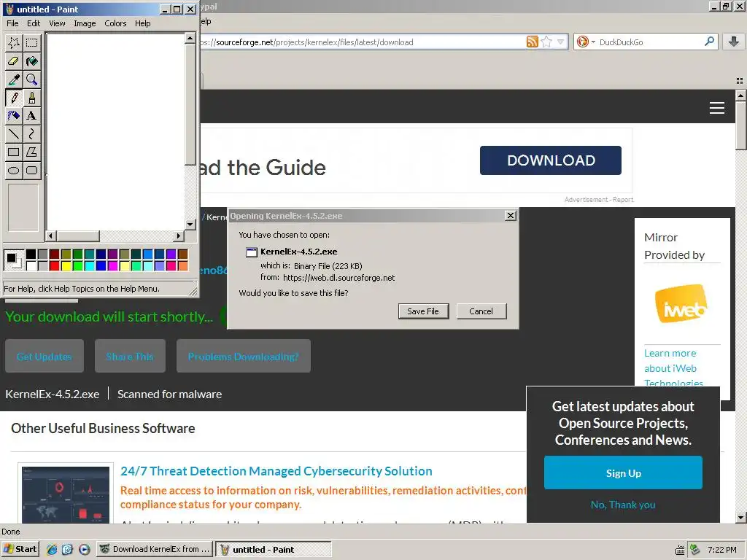Select the Polygon shape tool
This screenshot has width=747, height=560.
pyautogui.click(x=32, y=152)
